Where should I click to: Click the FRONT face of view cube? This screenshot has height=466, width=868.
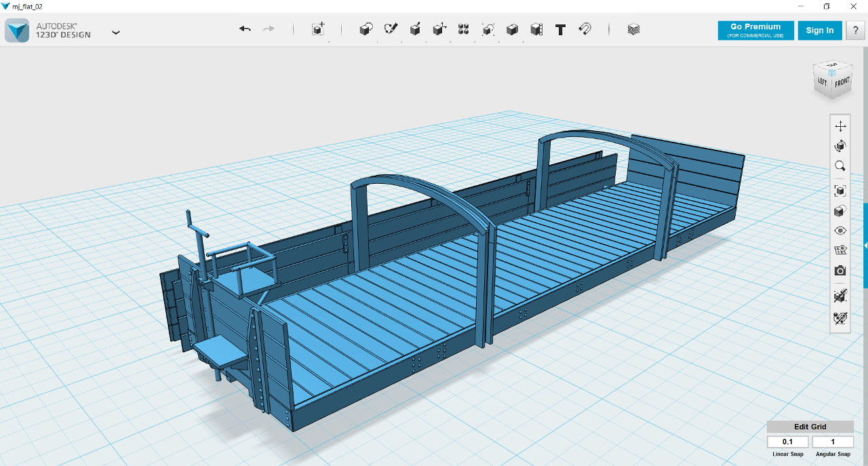[x=842, y=82]
